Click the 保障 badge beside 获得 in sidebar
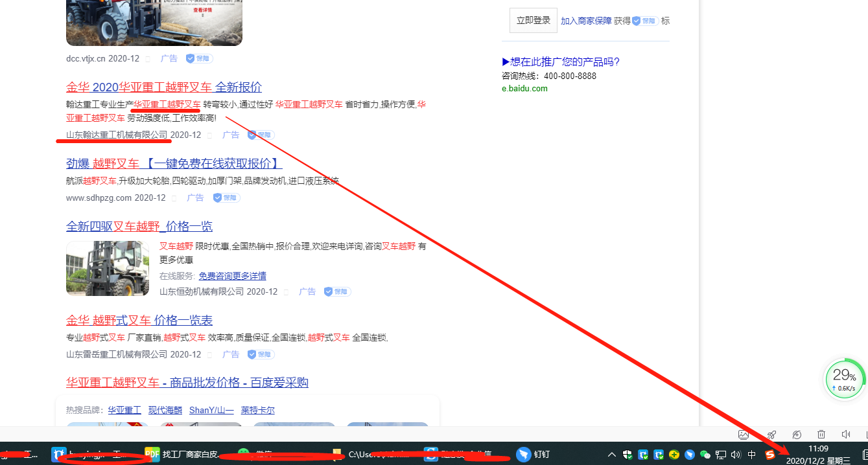The height and width of the screenshot is (465, 868). tap(645, 21)
